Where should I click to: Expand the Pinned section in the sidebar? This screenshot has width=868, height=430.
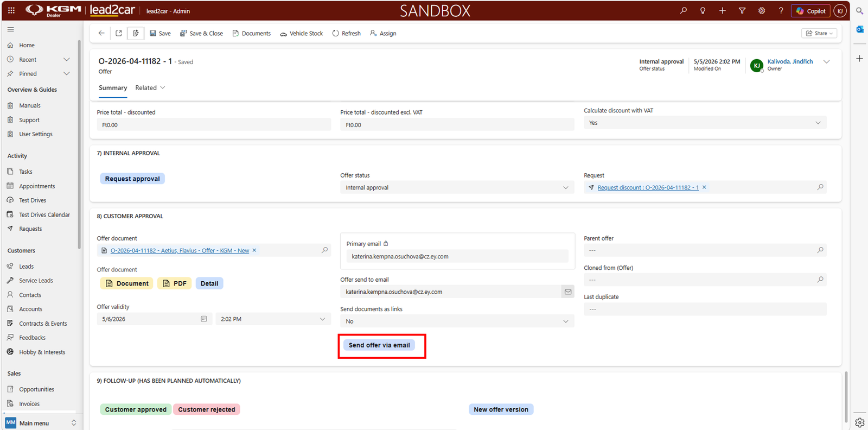click(67, 74)
